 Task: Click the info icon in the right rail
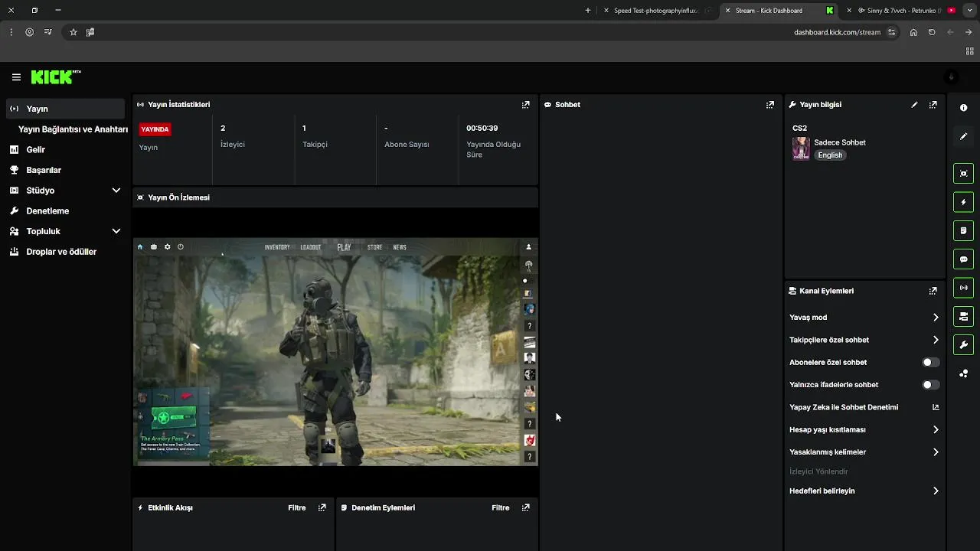tap(964, 108)
